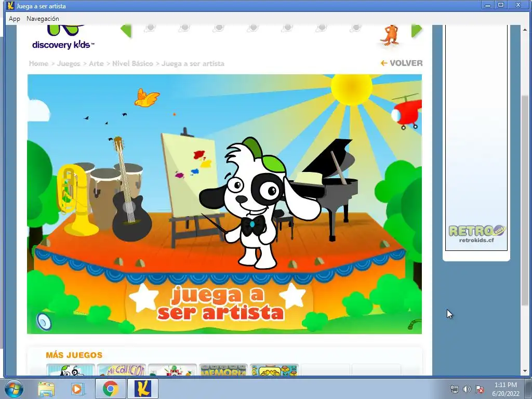Click the VOLVER back button
The height and width of the screenshot is (399, 532).
click(402, 63)
